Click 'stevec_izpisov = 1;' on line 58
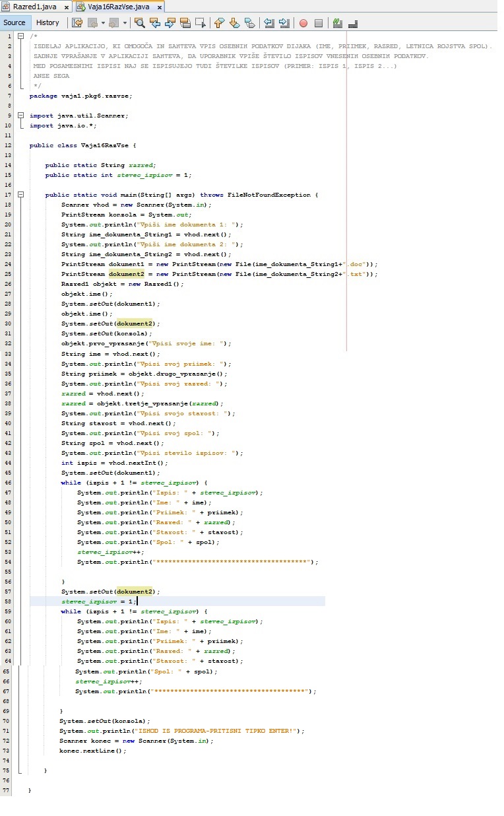This screenshot has width=504, height=816. [99, 601]
